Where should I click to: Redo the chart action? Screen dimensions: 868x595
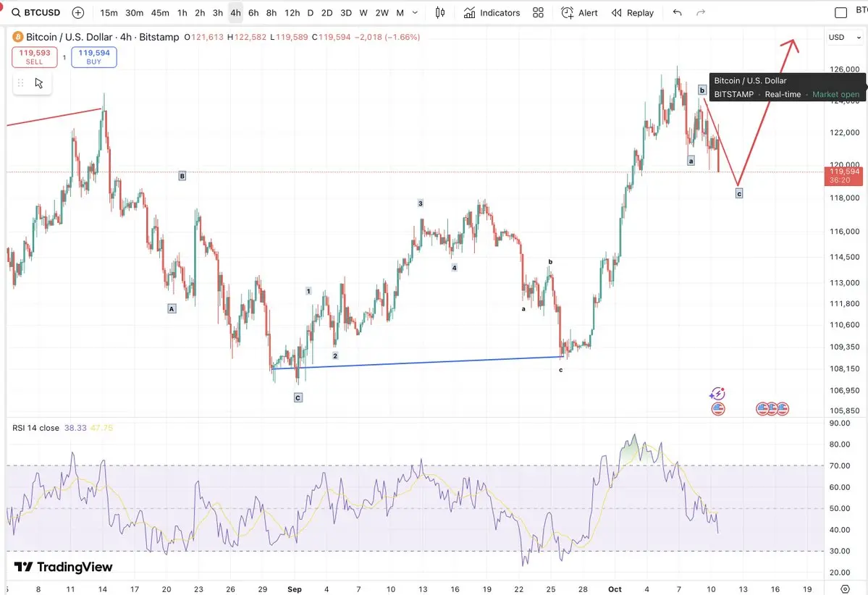(701, 13)
